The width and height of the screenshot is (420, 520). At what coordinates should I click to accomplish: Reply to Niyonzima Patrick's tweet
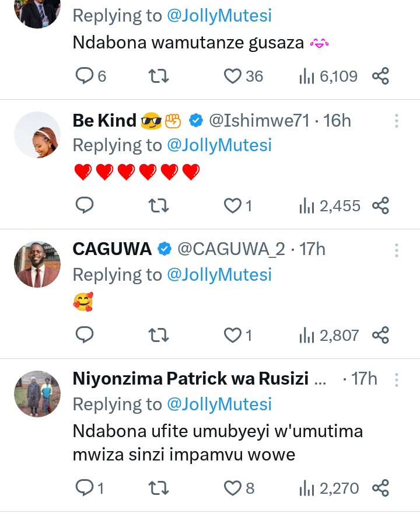pyautogui.click(x=86, y=488)
